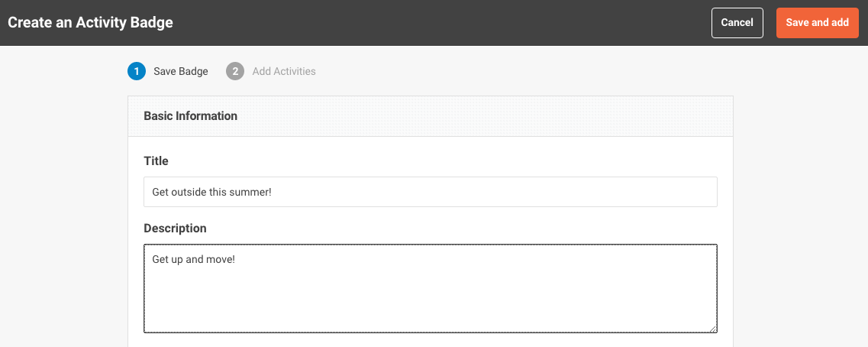This screenshot has height=347, width=868.
Task: Click the Description text area resize handle
Action: (x=713, y=329)
